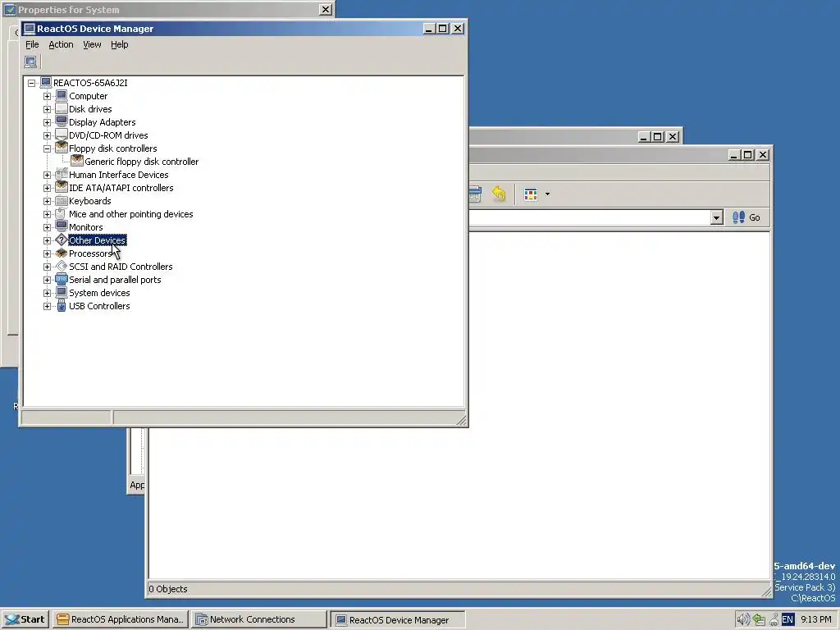Click the Serial and parallel ports icon

click(x=61, y=280)
